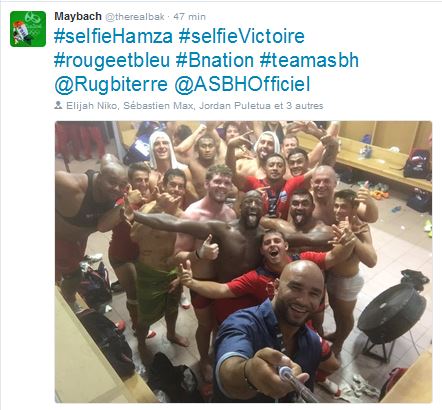The image size is (442, 410).
Task: Enlarge the locker room selfie photo
Action: (x=243, y=262)
